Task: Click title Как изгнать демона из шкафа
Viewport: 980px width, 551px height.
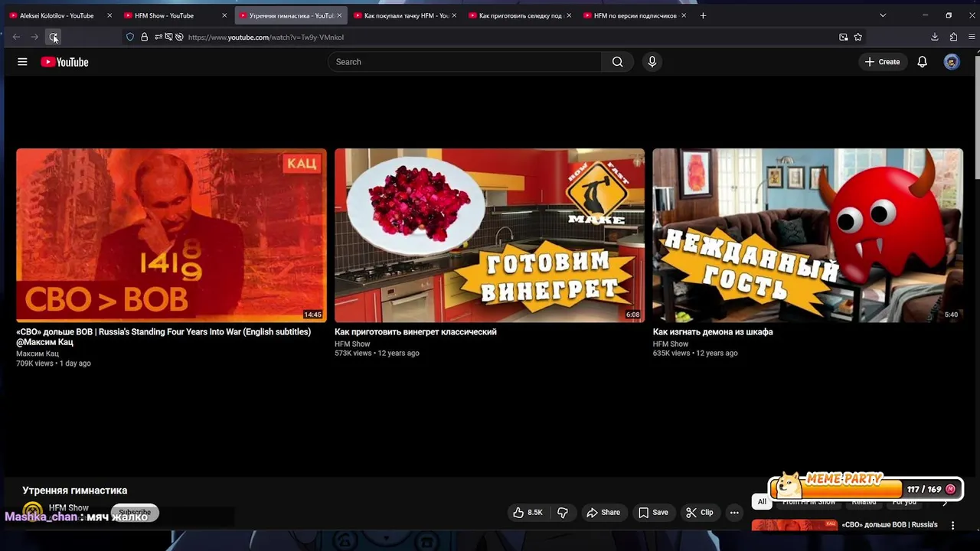Action: [x=713, y=332]
